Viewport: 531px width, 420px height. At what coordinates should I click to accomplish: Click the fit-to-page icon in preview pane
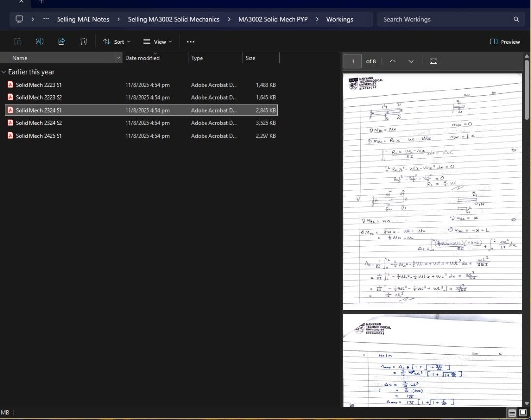(x=433, y=61)
